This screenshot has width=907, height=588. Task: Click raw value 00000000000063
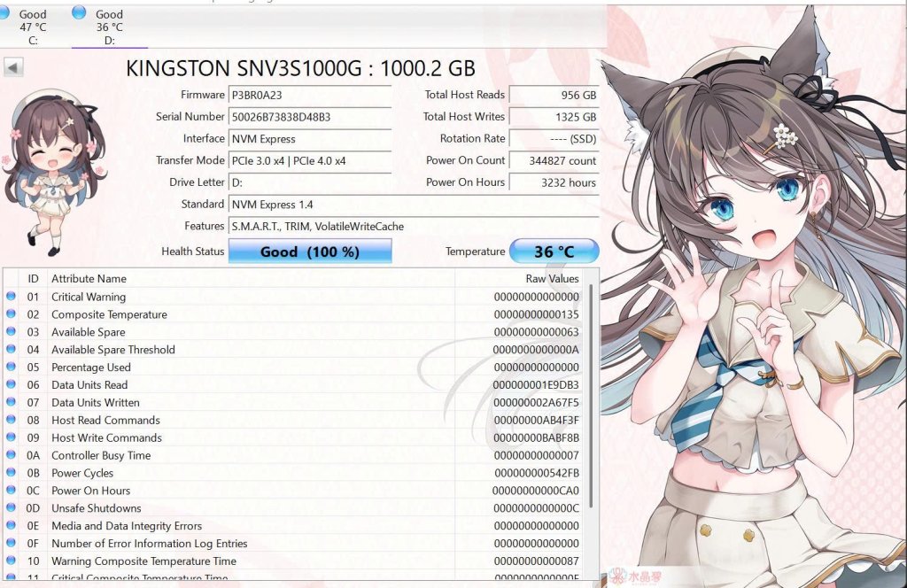536,332
